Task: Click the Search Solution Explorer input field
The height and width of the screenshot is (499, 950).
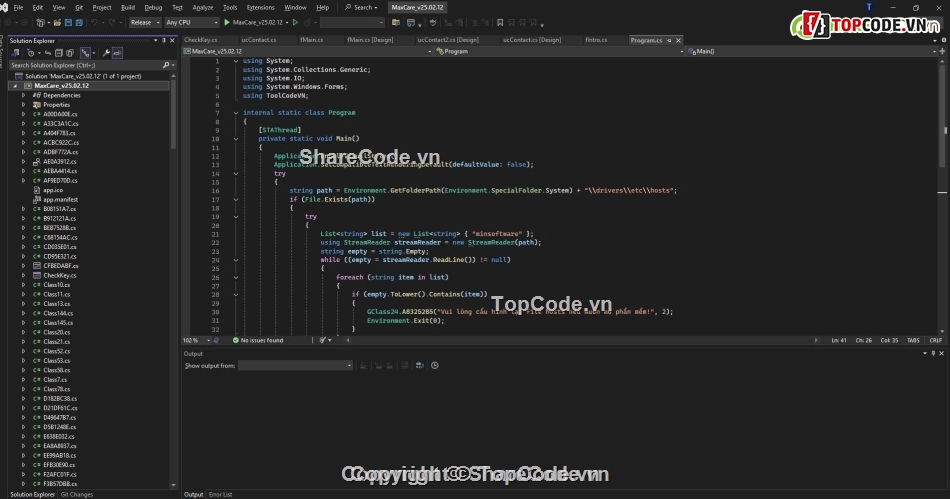Action: tap(85, 65)
